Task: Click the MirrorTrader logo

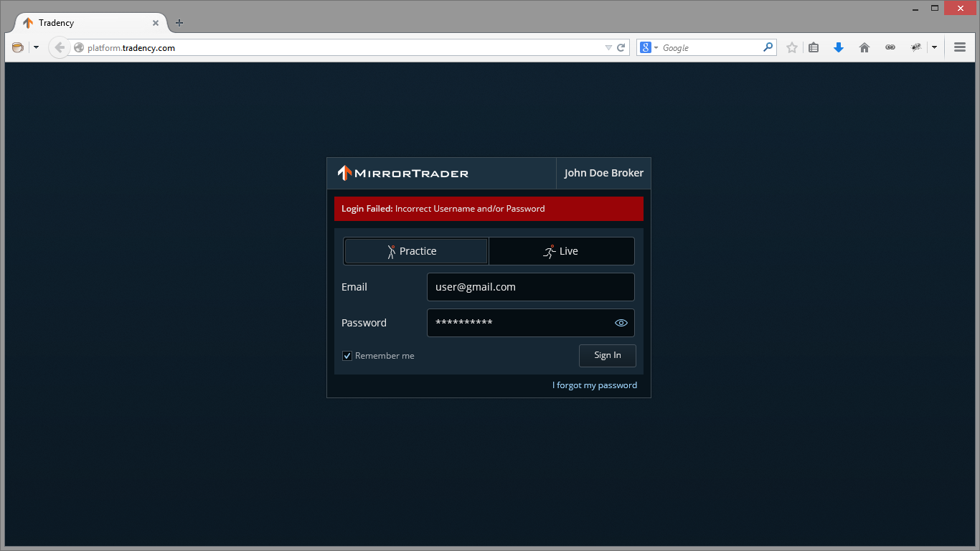Action: 402,173
